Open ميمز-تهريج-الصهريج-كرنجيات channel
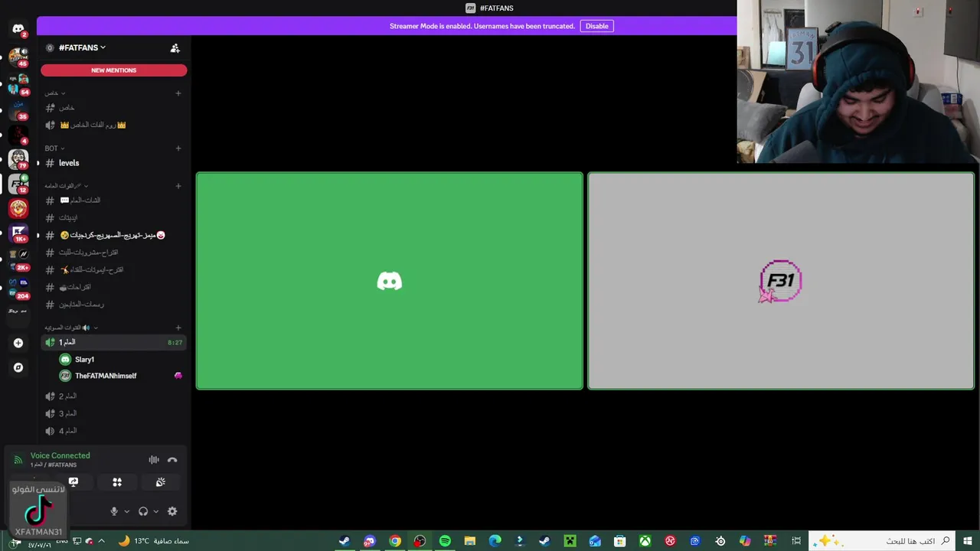Image resolution: width=980 pixels, height=551 pixels. (x=113, y=235)
